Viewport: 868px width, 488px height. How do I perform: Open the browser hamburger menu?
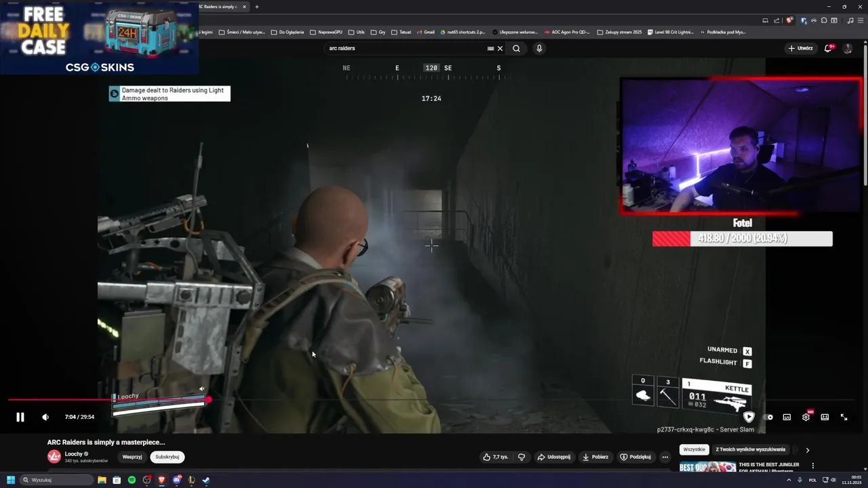click(x=861, y=20)
